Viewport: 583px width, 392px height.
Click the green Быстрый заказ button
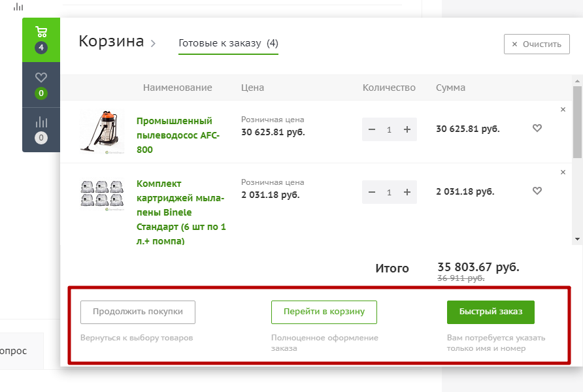[490, 312]
